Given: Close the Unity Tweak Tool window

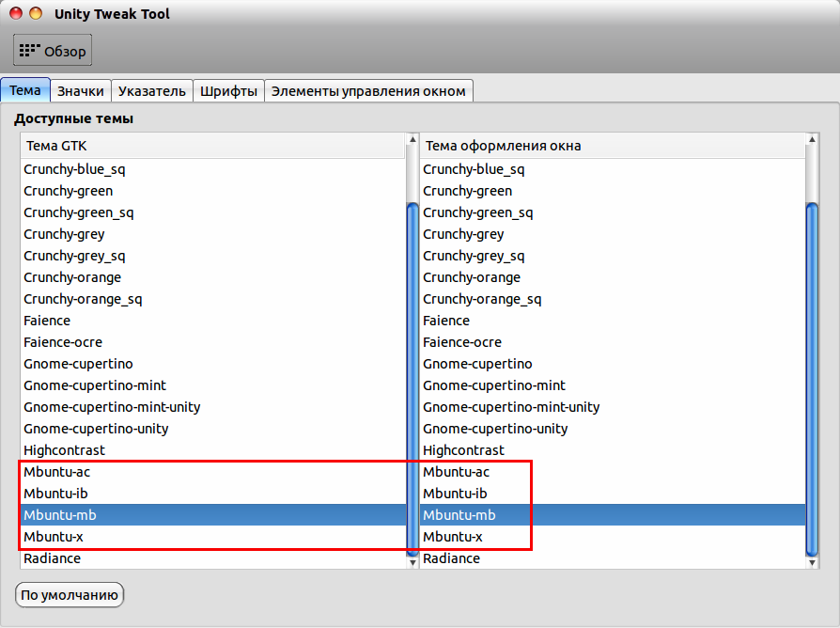Looking at the screenshot, I should (16, 13).
